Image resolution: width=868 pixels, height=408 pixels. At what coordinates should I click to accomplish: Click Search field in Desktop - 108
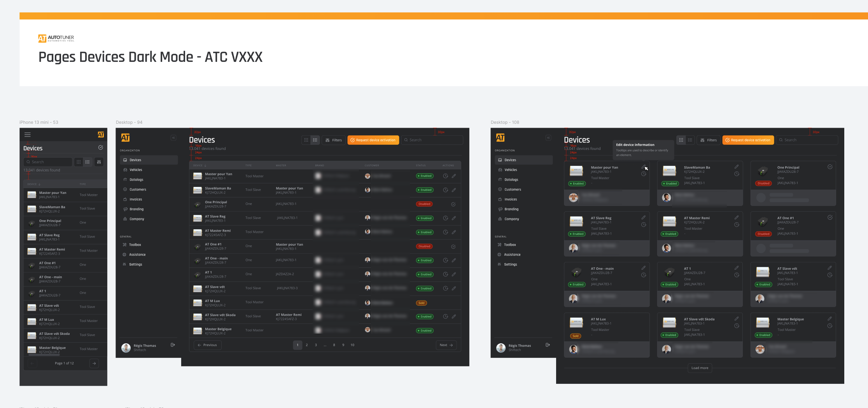(x=807, y=140)
